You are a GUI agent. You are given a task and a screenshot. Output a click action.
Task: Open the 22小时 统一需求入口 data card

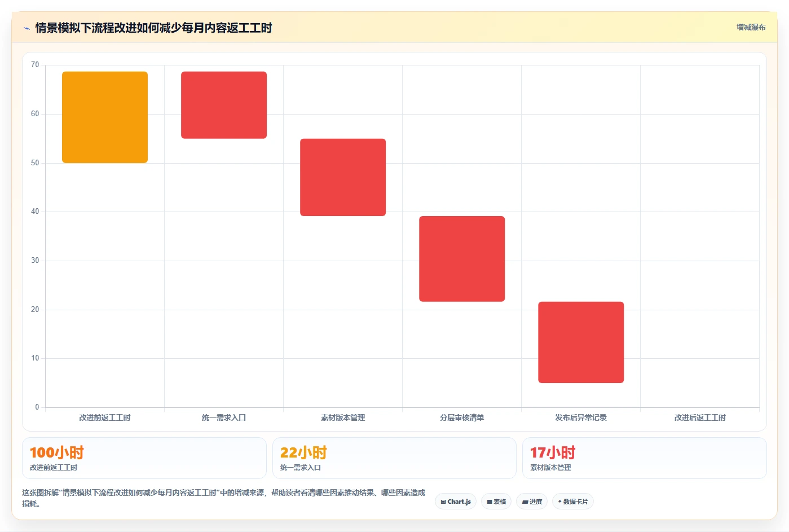click(394, 458)
